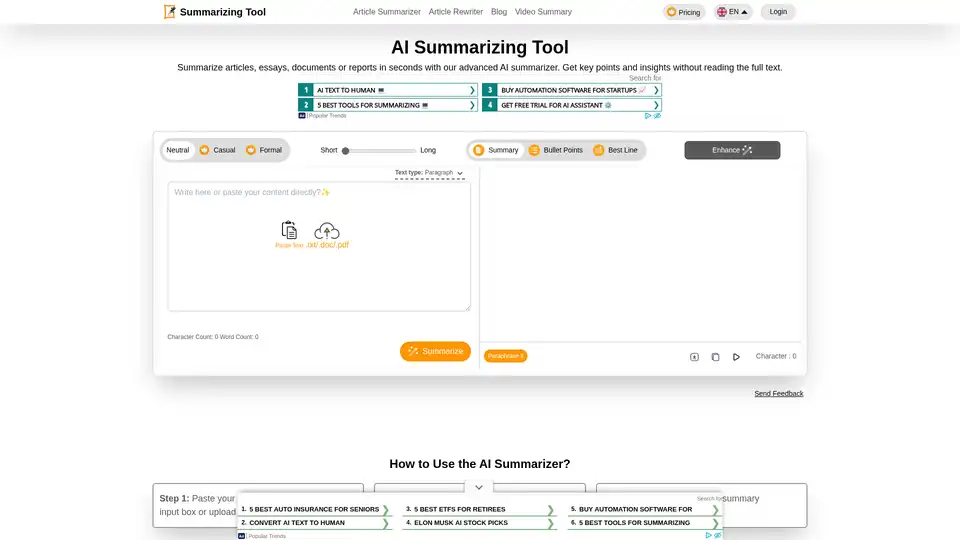Screen dimensions: 960x540
Task: Open the Text type Paragraph dropdown
Action: pyautogui.click(x=430, y=173)
